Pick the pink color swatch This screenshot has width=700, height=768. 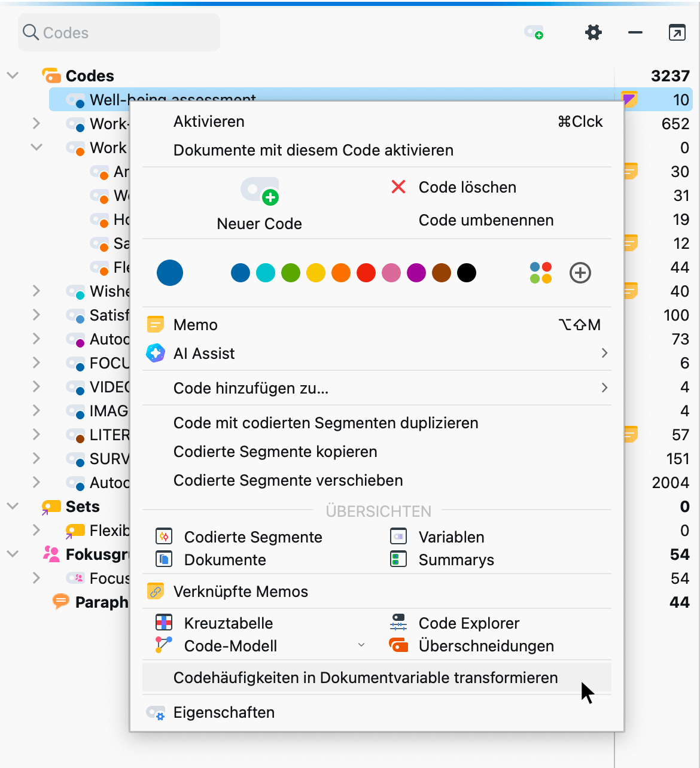coord(391,273)
